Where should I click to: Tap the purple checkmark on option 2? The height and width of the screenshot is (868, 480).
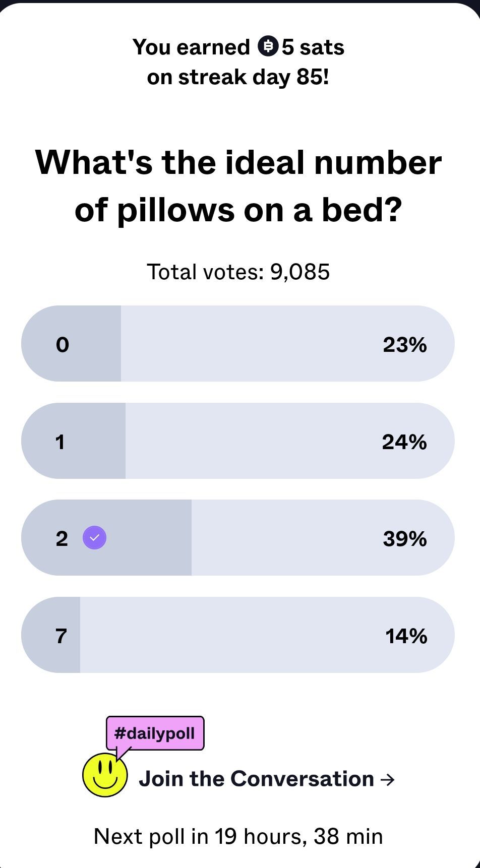pyautogui.click(x=94, y=538)
